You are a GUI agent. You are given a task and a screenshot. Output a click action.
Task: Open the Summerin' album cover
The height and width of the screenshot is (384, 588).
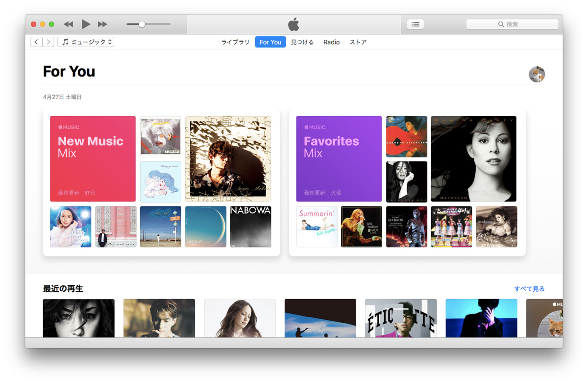tap(317, 227)
